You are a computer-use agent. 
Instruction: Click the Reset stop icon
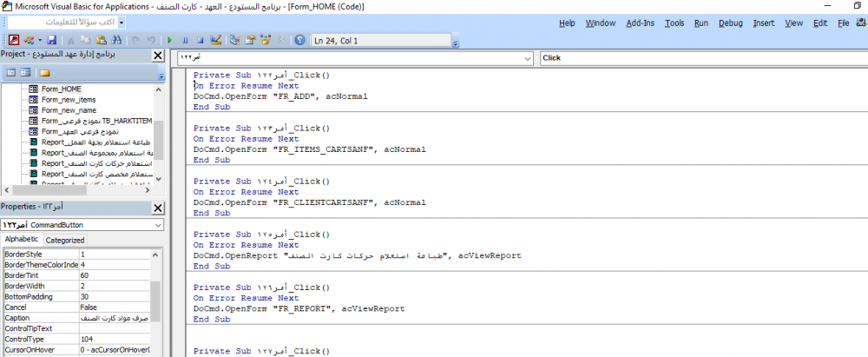201,40
